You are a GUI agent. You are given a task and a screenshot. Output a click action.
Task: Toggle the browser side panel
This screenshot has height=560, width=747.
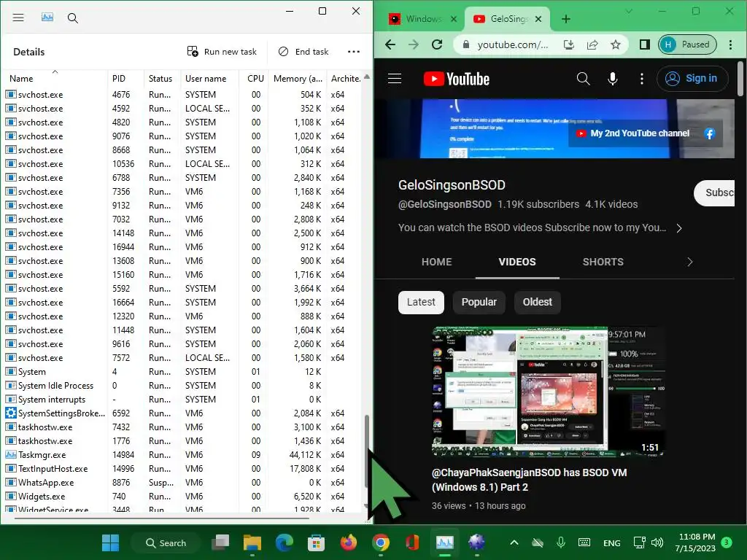pos(645,44)
